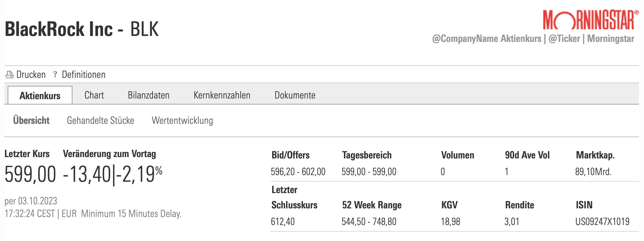Show the Gehandelte Stücke sub-tab

point(100,120)
